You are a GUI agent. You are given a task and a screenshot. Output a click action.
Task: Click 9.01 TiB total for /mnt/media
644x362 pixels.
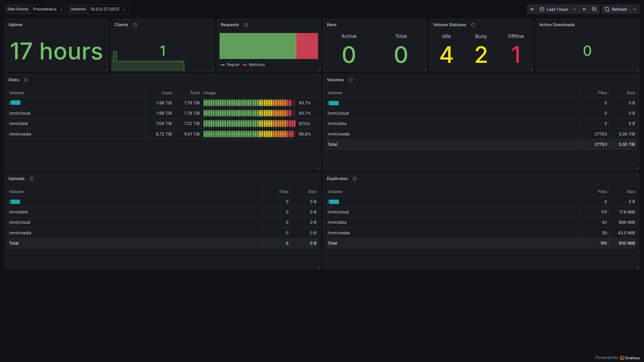pos(192,134)
